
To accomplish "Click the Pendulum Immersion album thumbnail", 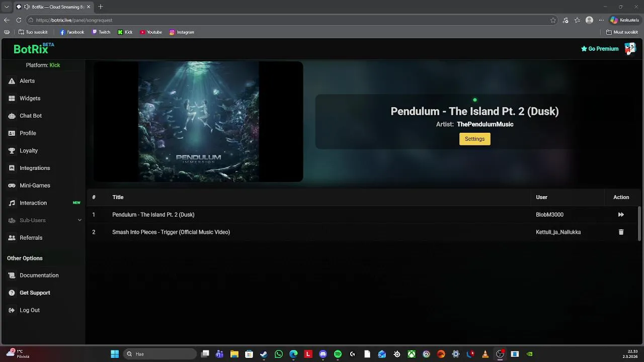I will tap(198, 122).
